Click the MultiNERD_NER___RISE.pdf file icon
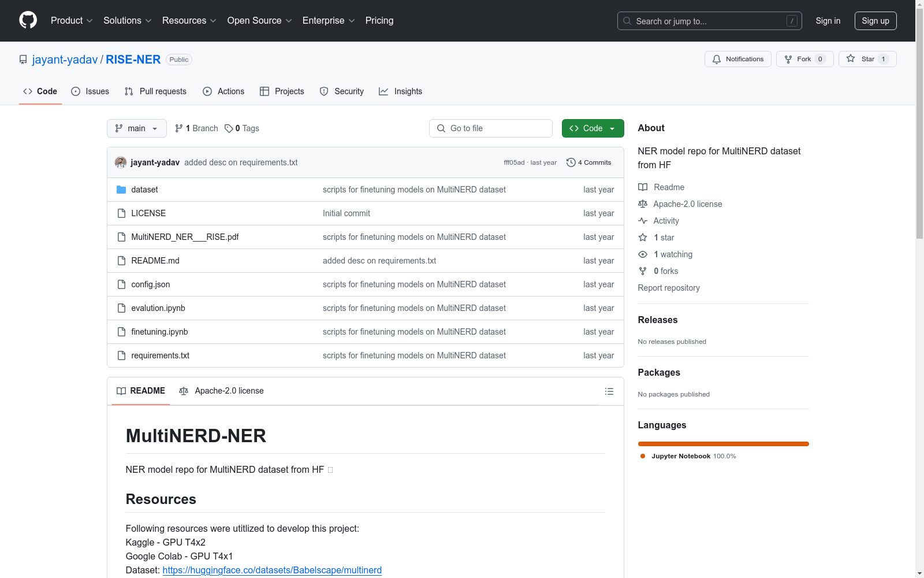The height and width of the screenshot is (578, 924). [x=121, y=237]
